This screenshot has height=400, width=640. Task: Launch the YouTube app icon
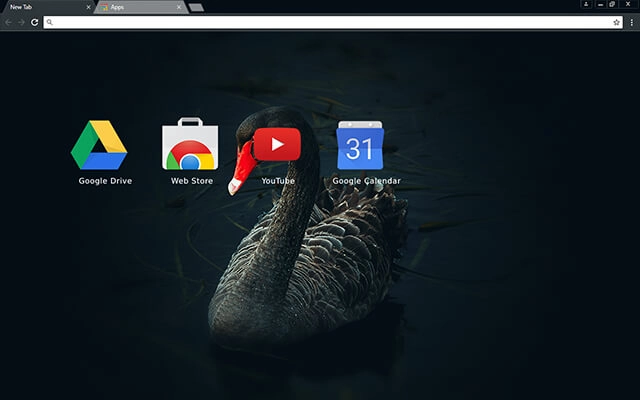[x=277, y=144]
